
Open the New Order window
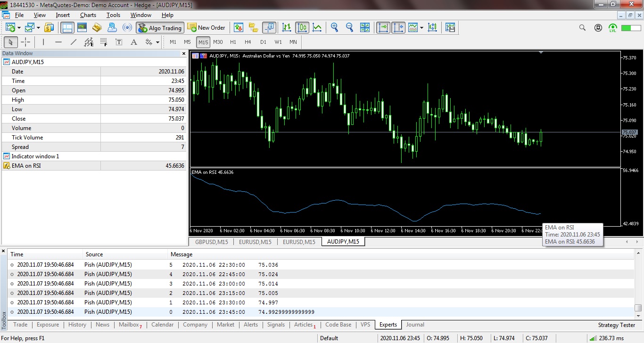pos(206,27)
